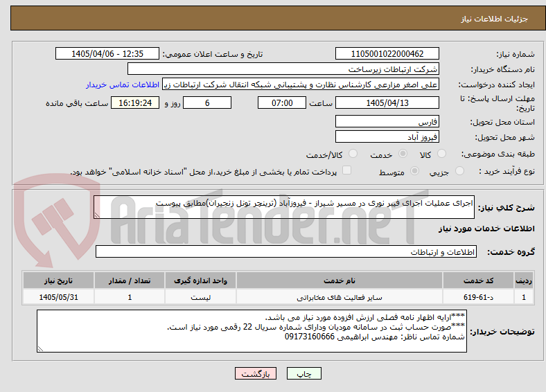
Task: Select the جزیی purchase type radio
Action: pyautogui.click(x=459, y=170)
